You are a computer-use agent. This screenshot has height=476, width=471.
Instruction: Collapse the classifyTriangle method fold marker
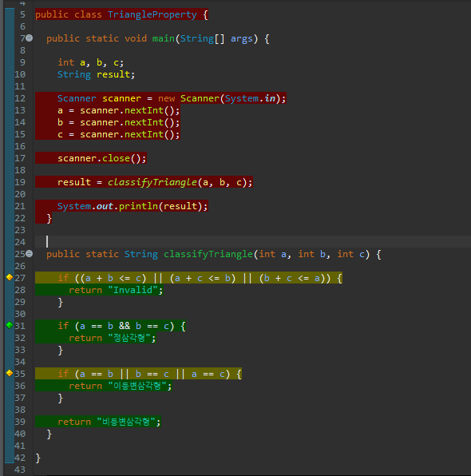[29, 253]
